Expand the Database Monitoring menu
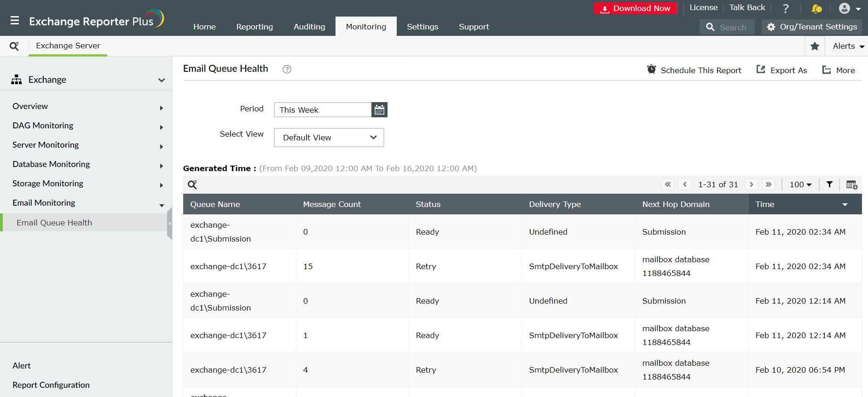 tap(162, 166)
